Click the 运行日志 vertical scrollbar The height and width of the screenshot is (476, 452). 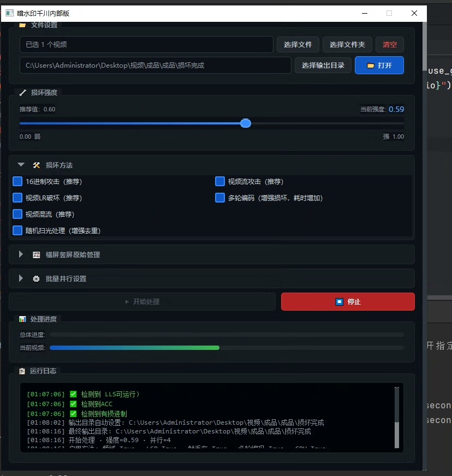pyautogui.click(x=397, y=418)
